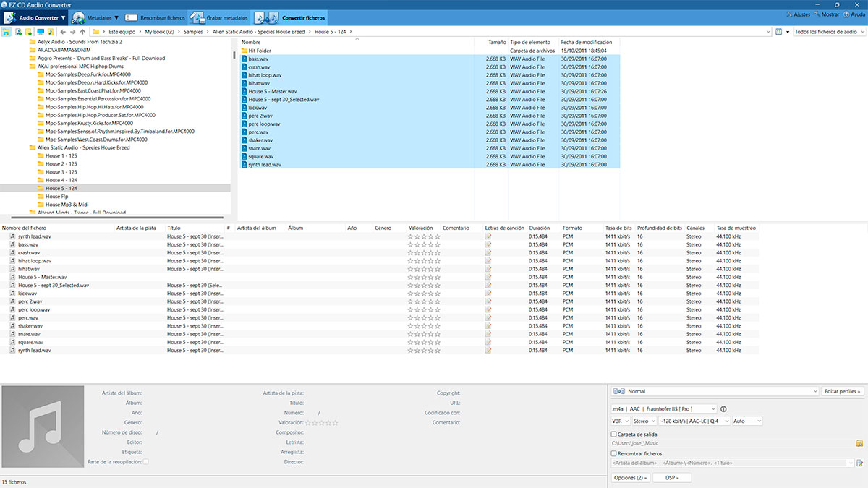This screenshot has height=488, width=868.
Task: Navigate back with the left arrow
Action: click(x=63, y=32)
